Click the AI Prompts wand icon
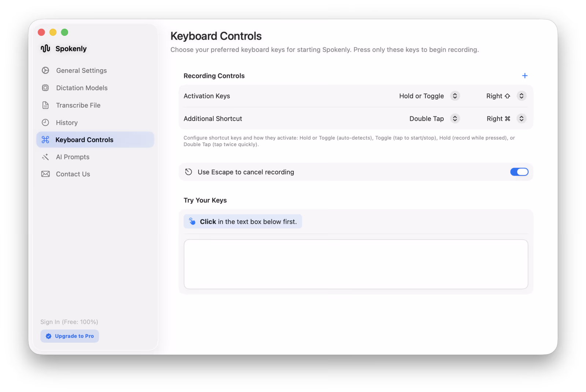Viewport: 586px width, 392px height. click(45, 157)
